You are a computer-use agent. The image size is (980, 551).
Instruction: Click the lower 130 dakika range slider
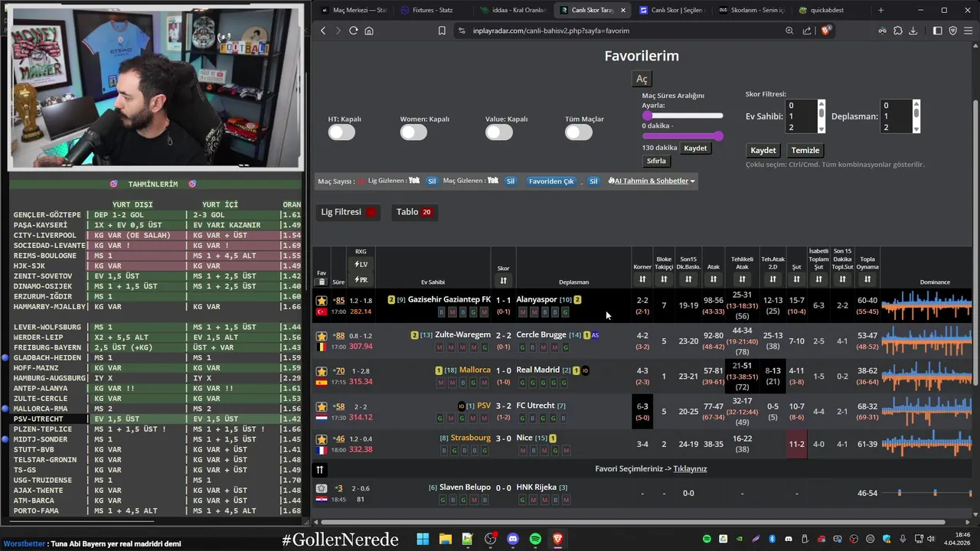click(x=682, y=135)
